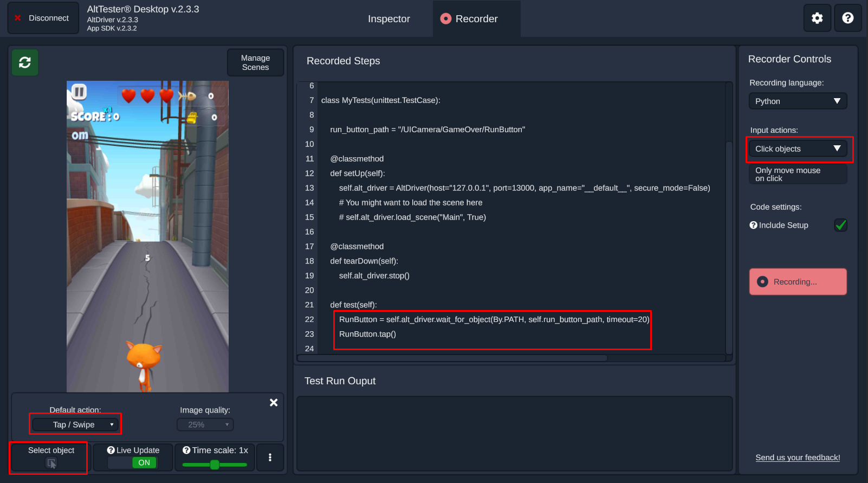The height and width of the screenshot is (483, 868).
Task: Click the 'def tearDown(self):' code line
Action: [364, 261]
